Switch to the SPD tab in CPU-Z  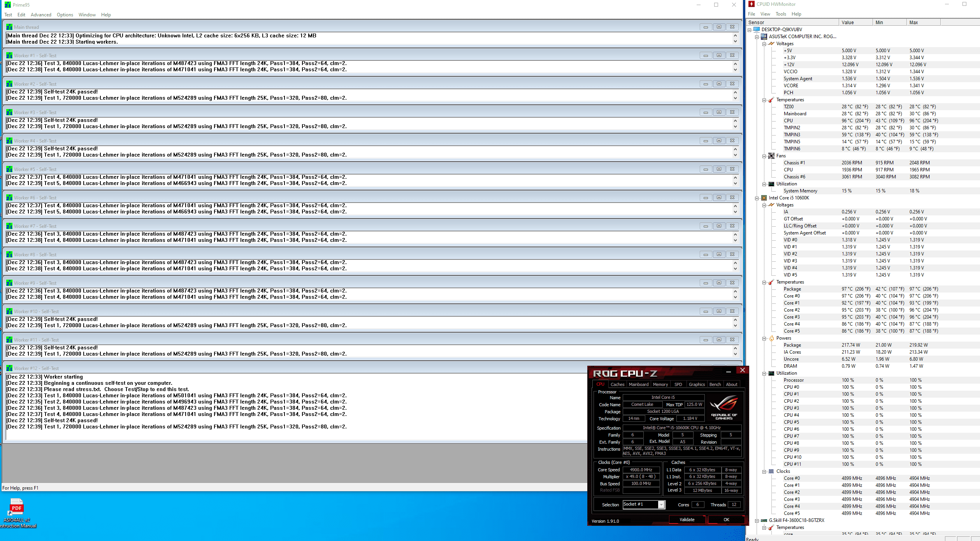tap(678, 384)
